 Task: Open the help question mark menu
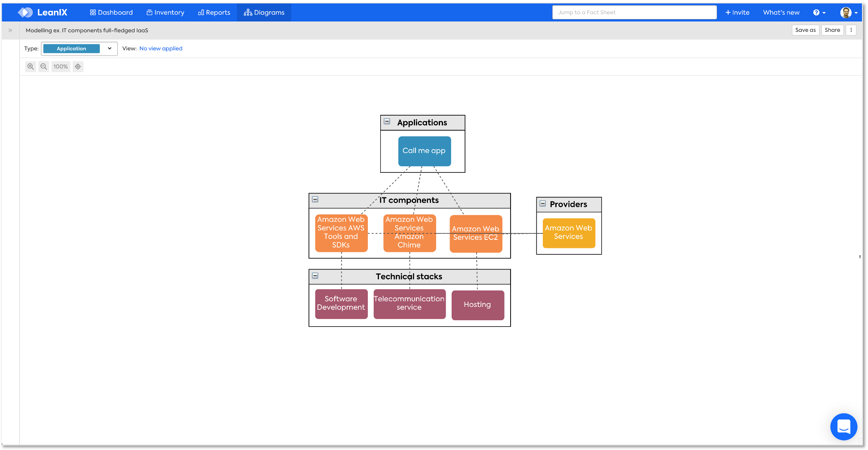(x=819, y=12)
